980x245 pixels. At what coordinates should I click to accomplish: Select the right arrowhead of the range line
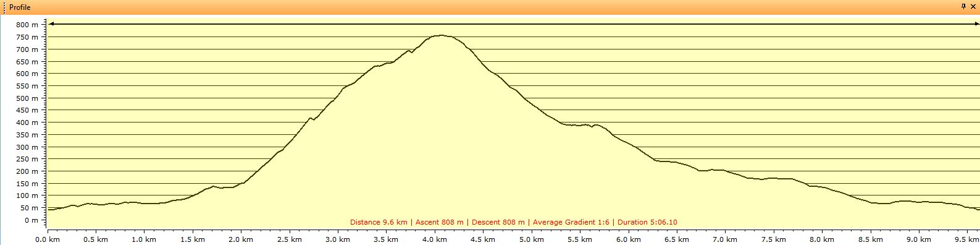pyautogui.click(x=977, y=24)
